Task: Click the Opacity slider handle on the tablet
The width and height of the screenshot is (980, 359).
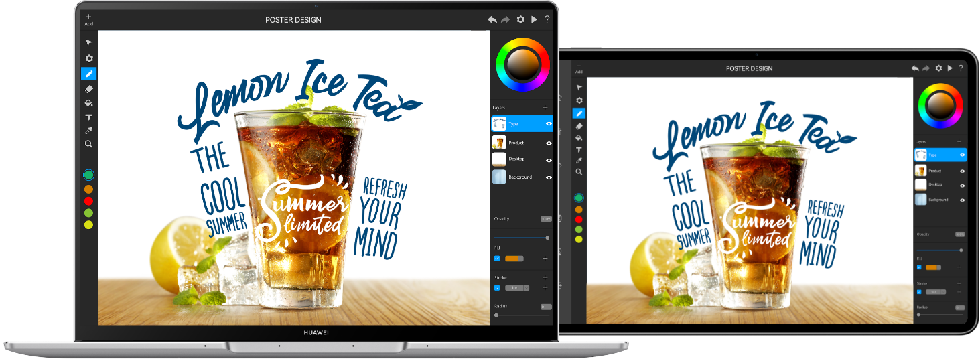Action: [x=961, y=250]
